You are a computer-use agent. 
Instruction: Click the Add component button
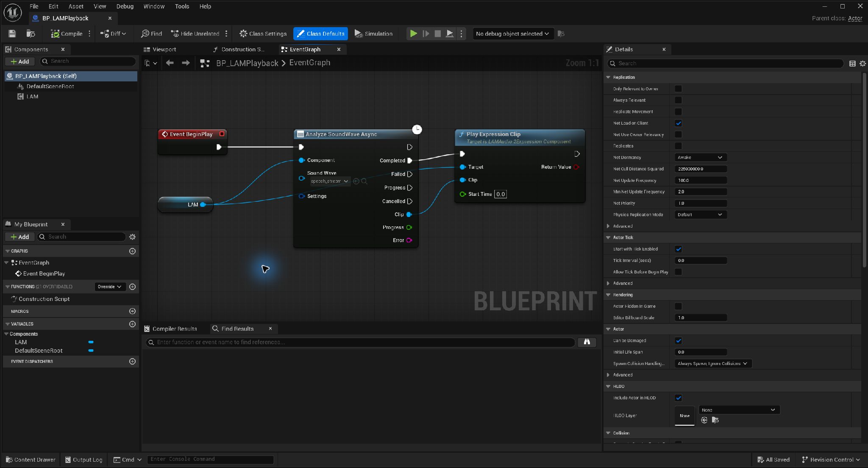click(20, 61)
